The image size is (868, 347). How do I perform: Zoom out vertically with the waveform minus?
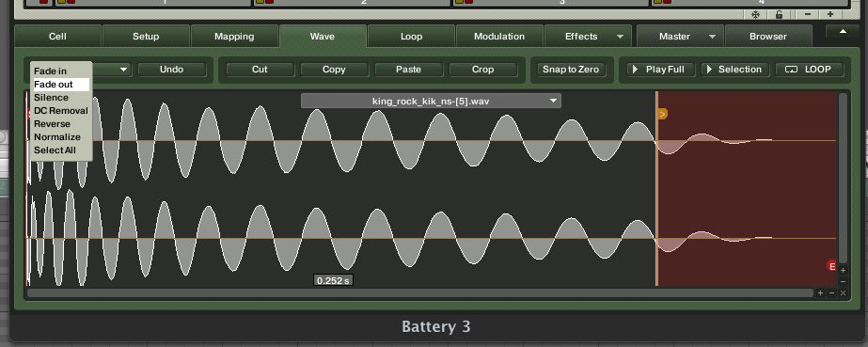(x=844, y=282)
